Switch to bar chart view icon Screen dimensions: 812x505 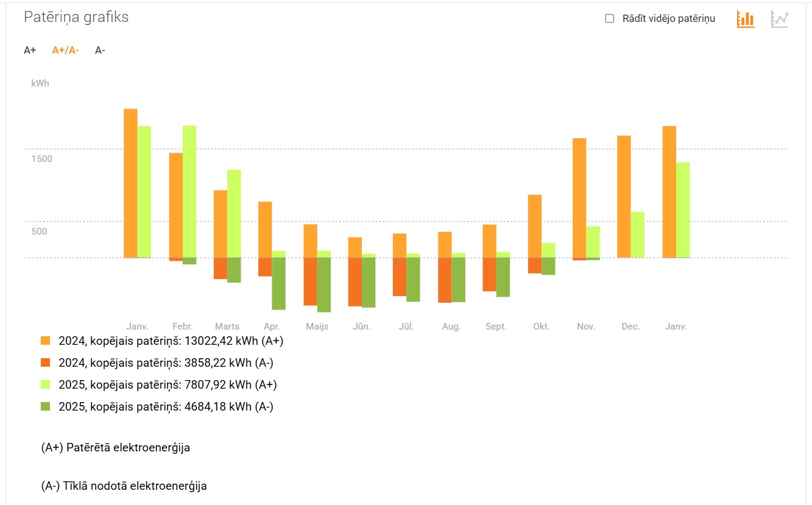pyautogui.click(x=745, y=19)
